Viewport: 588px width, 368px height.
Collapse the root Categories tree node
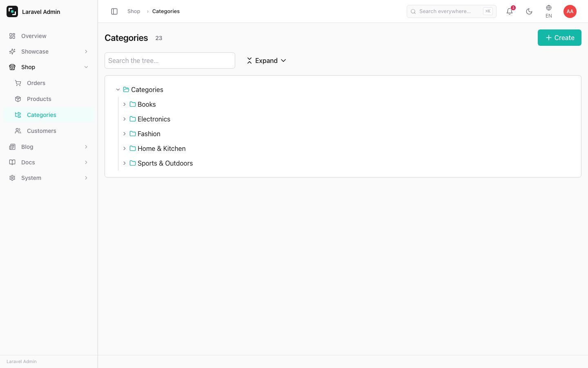[118, 90]
